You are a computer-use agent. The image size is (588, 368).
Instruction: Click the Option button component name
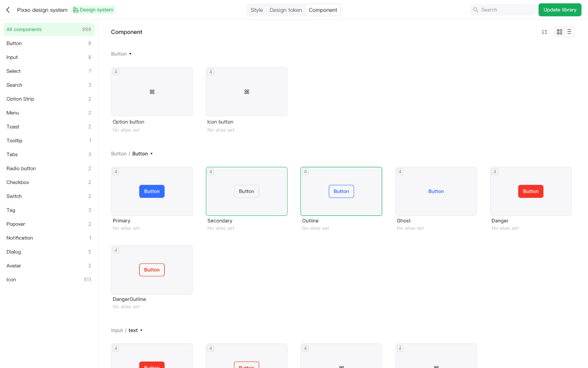(x=128, y=122)
